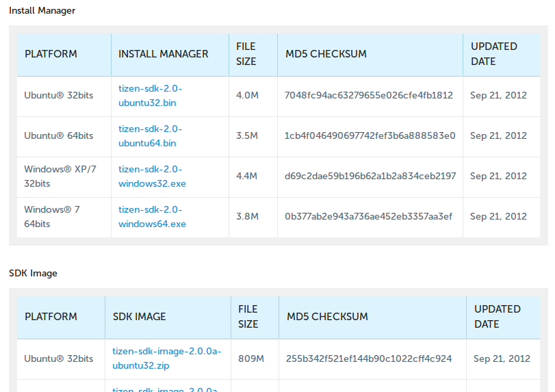Viewport: 555px width, 392px height.
Task: Download tizen-sdk-2.0-ubuntu64.bin installer
Action: pos(150,136)
